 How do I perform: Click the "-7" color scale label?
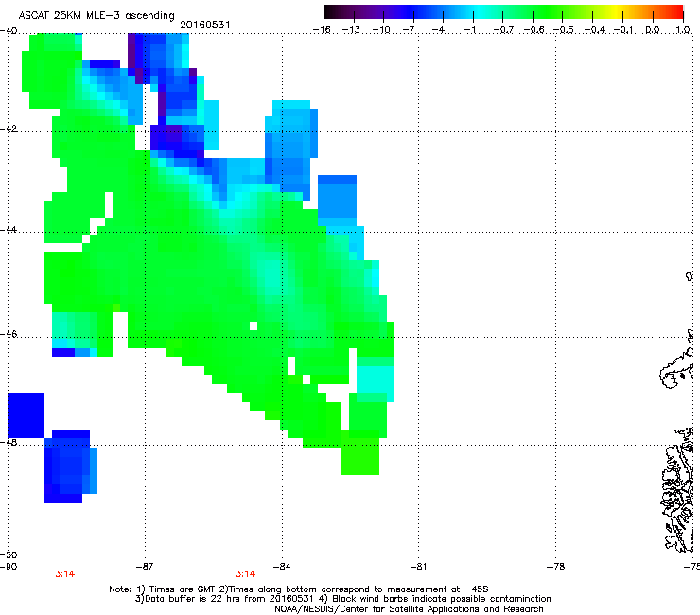(411, 30)
